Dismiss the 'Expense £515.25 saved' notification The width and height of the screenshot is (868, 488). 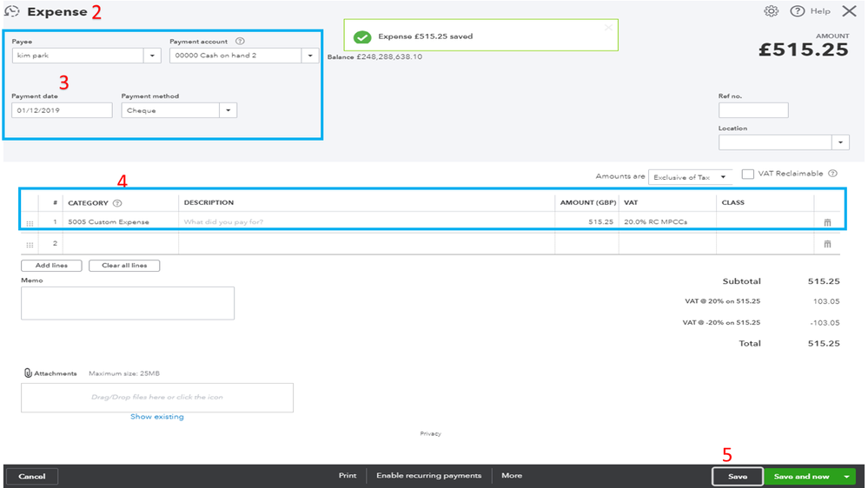coord(608,27)
